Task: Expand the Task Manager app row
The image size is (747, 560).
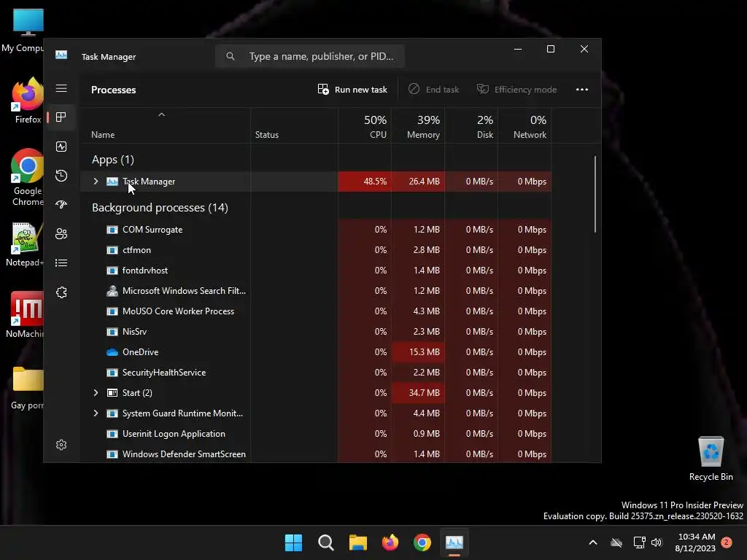Action: (96, 182)
